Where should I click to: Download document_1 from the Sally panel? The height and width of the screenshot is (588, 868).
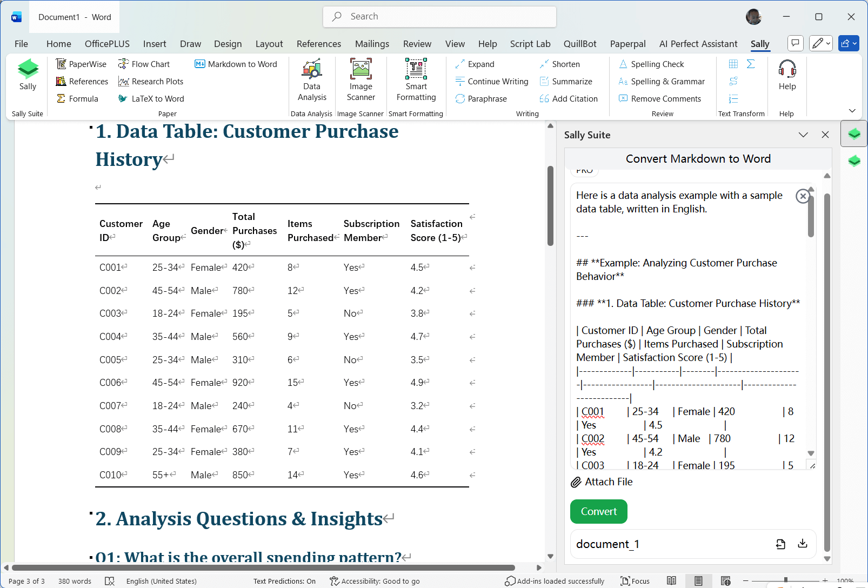click(x=803, y=544)
